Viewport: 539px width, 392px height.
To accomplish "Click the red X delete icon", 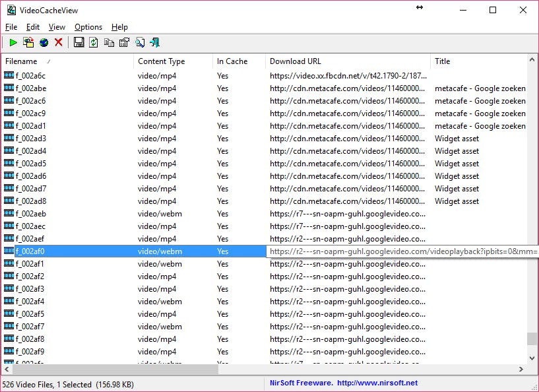I will [59, 43].
